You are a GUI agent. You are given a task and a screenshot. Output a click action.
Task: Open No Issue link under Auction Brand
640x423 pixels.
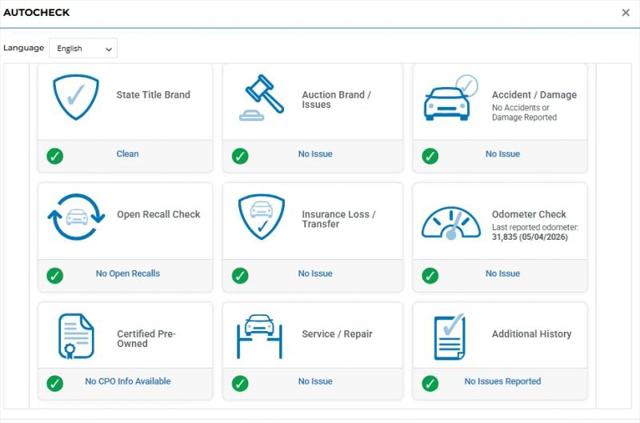(x=315, y=154)
